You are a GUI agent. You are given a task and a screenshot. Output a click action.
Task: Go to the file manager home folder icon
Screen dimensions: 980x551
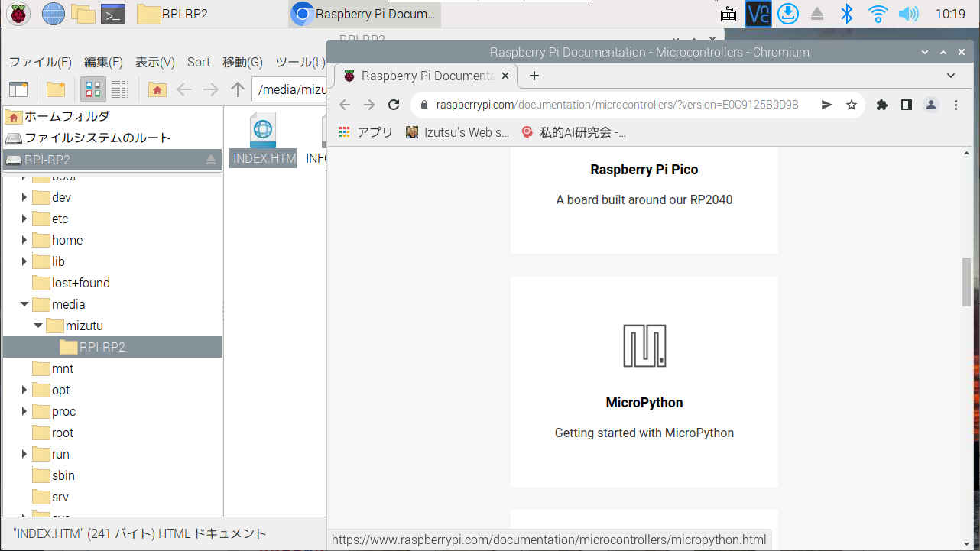coord(157,89)
